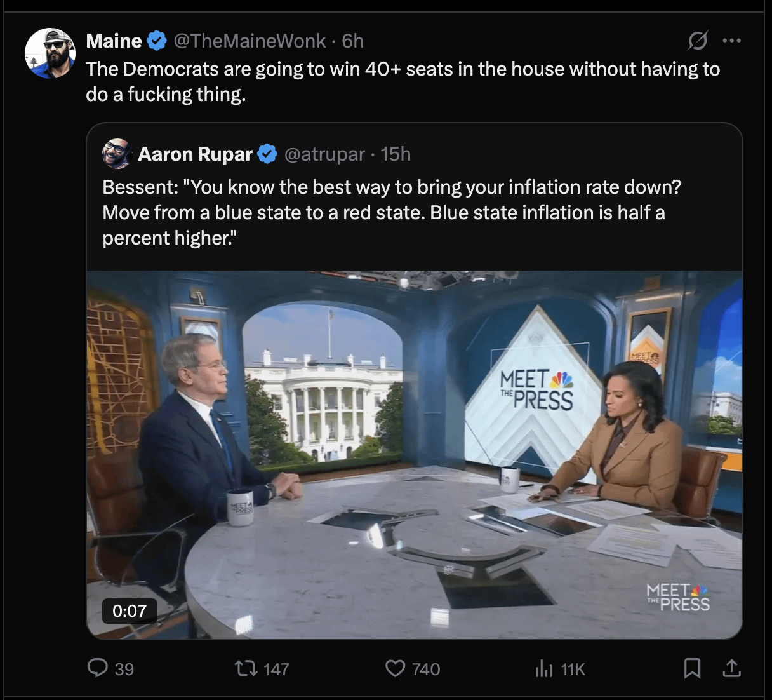Open Maine's profile avatar picture
772x700 pixels.
[x=50, y=53]
